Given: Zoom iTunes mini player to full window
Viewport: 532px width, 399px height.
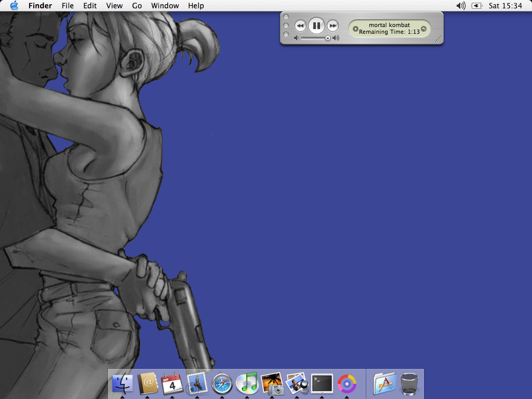Looking at the screenshot, I should click(286, 35).
